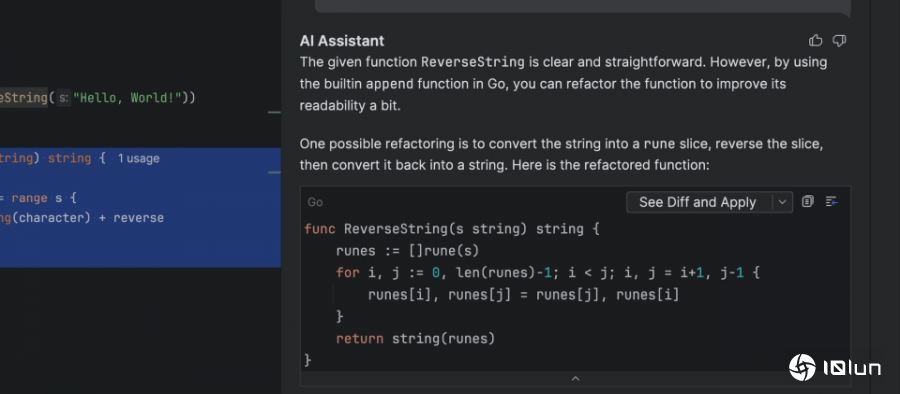
Task: Like the AI Assistant response with thumbs up
Action: click(x=815, y=41)
